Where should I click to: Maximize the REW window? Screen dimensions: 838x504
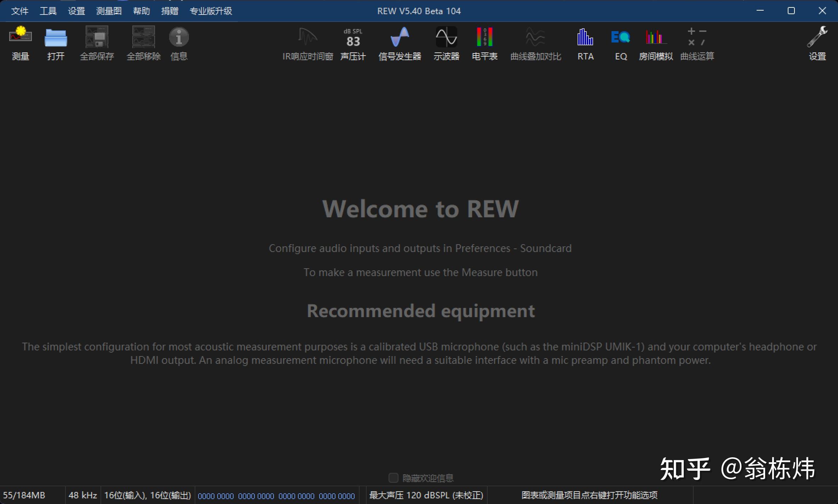(x=791, y=11)
